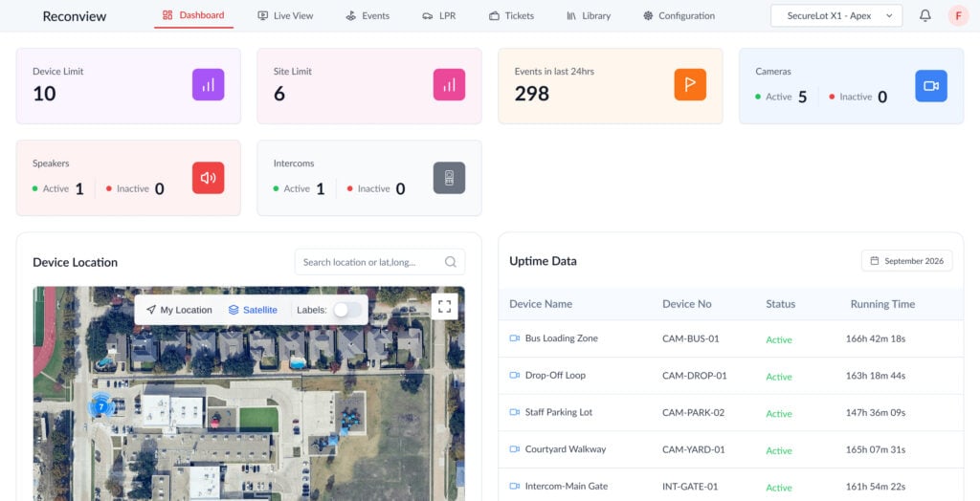This screenshot has height=501, width=980.
Task: Expand the map to fullscreen
Action: [x=444, y=306]
